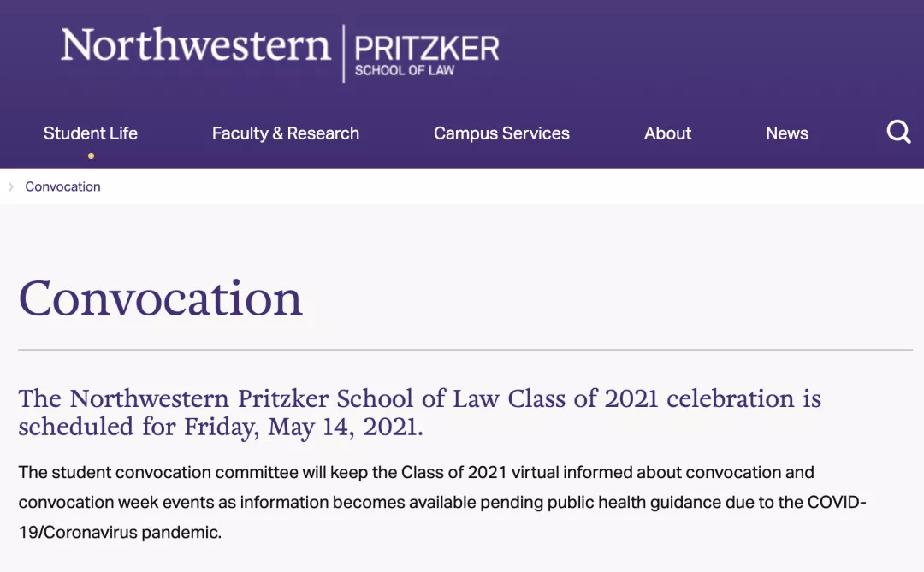
Task: Follow the Convocation breadcrumb link
Action: 62,186
